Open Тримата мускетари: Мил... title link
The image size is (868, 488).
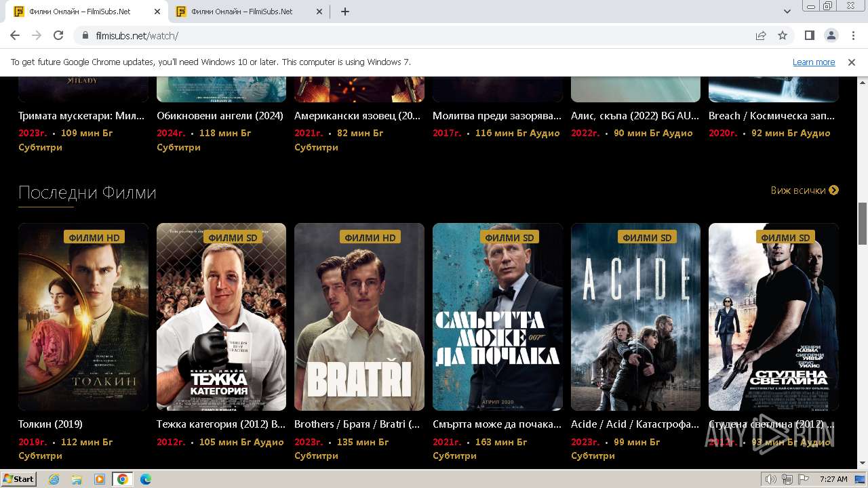(81, 116)
